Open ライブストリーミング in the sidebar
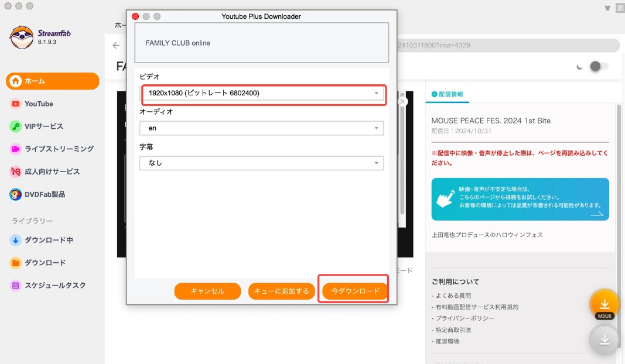This screenshot has width=625, height=364. click(x=53, y=149)
